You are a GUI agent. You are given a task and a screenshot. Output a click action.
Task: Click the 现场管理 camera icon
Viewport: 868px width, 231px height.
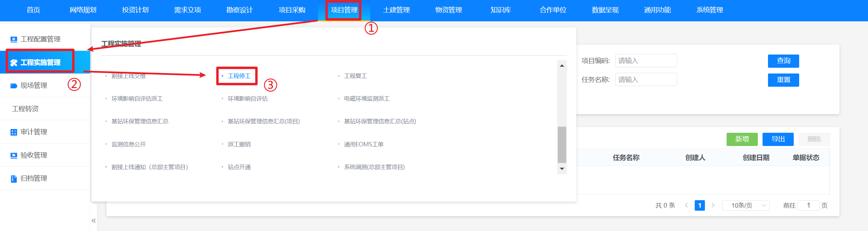tap(14, 86)
